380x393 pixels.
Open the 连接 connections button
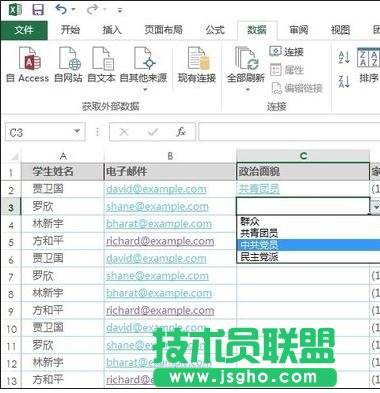[x=287, y=51]
